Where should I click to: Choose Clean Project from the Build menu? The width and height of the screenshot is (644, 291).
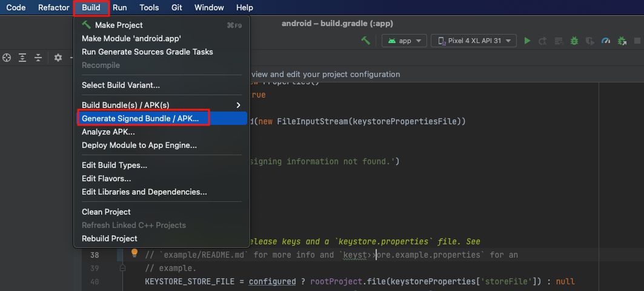[x=106, y=212]
